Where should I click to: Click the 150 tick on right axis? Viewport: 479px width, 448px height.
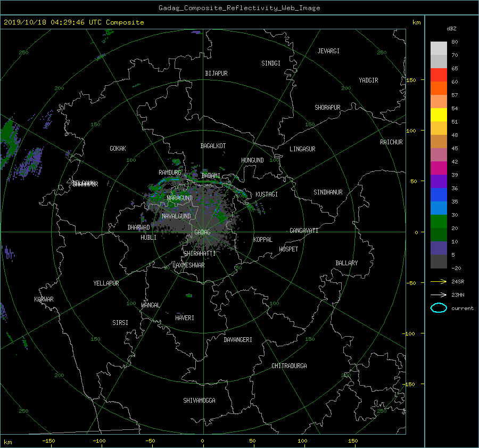pos(411,80)
